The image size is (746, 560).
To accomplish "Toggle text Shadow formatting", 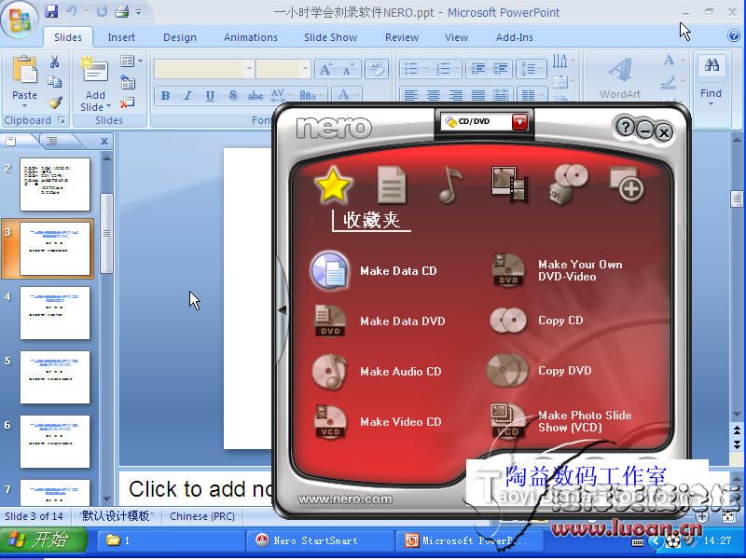I will click(232, 96).
